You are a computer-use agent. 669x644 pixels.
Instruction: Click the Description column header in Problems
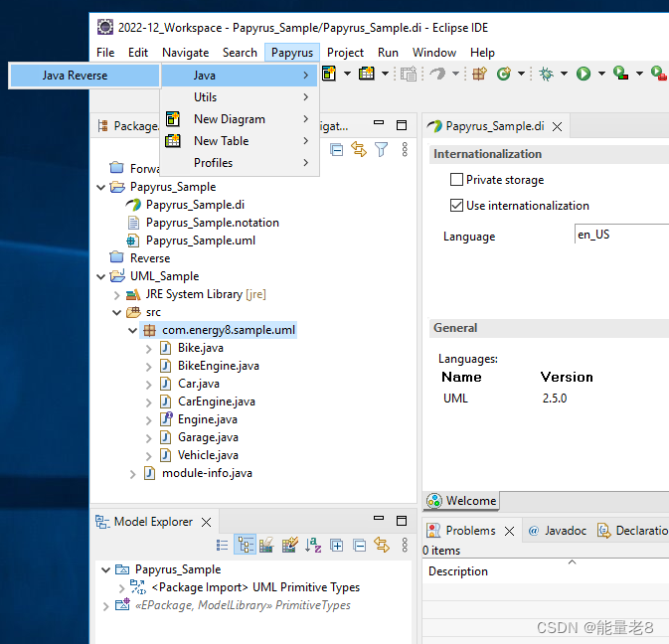[x=458, y=571]
